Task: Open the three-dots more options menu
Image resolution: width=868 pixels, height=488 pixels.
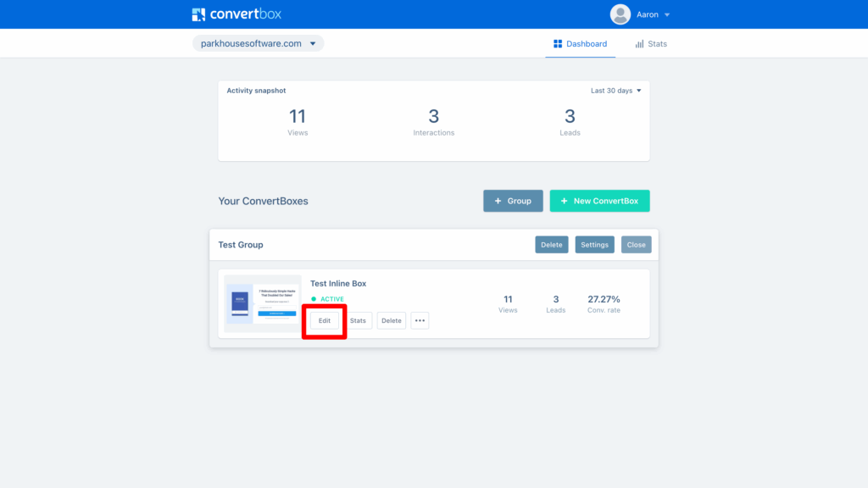Action: [x=420, y=321]
